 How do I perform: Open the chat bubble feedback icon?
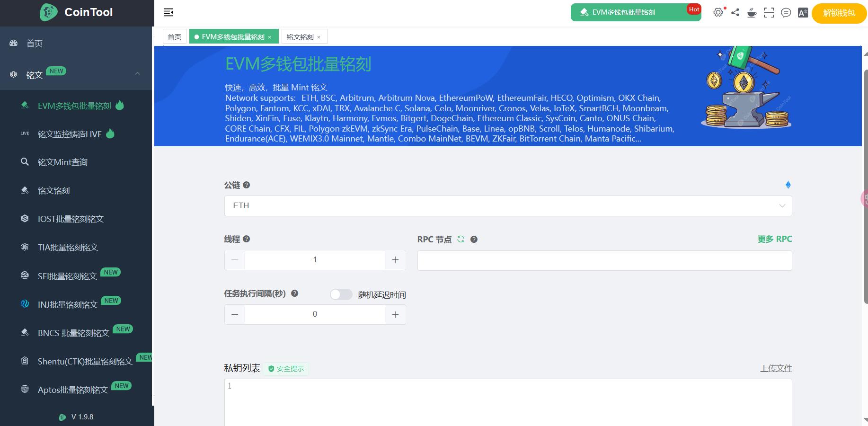(786, 13)
